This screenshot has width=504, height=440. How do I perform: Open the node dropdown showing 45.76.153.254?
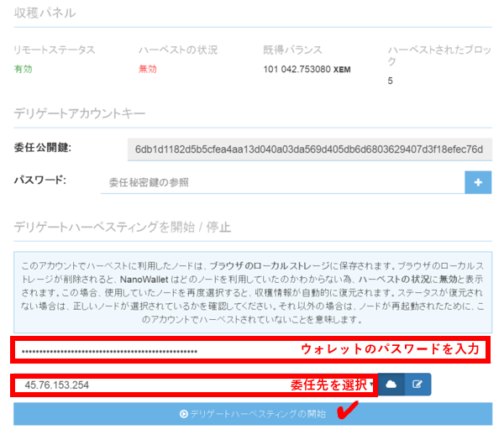[x=195, y=385]
